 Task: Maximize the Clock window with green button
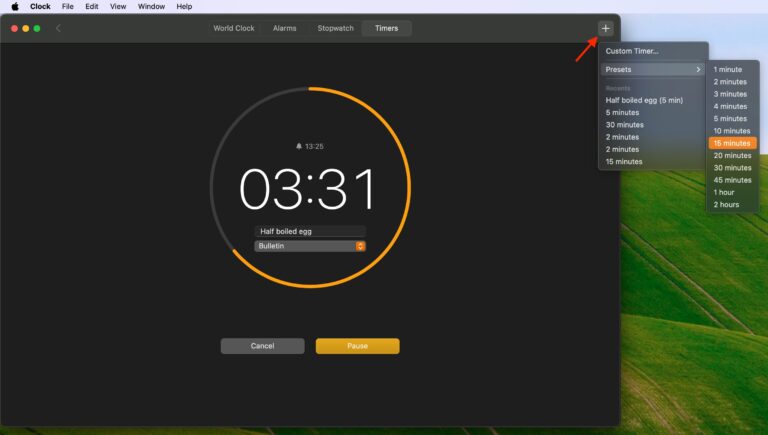tap(37, 28)
